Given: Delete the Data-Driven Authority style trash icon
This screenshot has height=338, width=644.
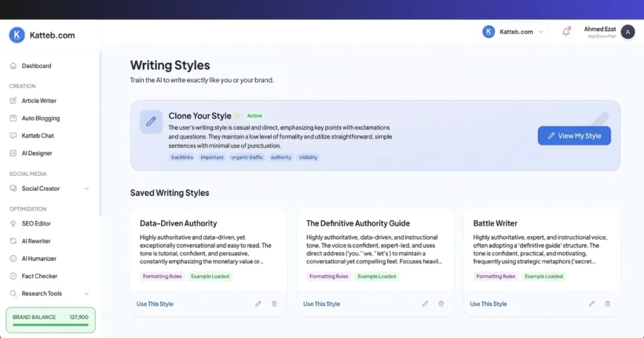Looking at the screenshot, I should 274,304.
